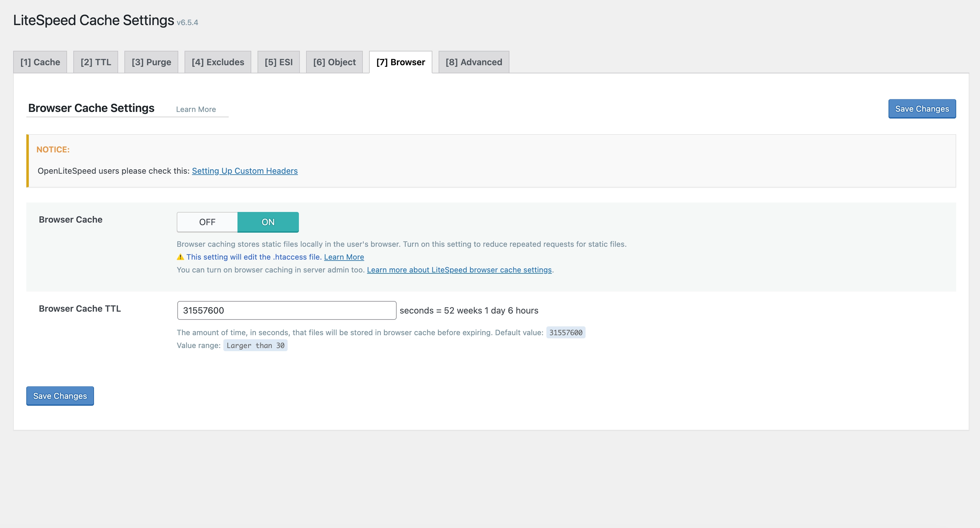
Task: Click the NOTICE: heading
Action: click(x=53, y=150)
